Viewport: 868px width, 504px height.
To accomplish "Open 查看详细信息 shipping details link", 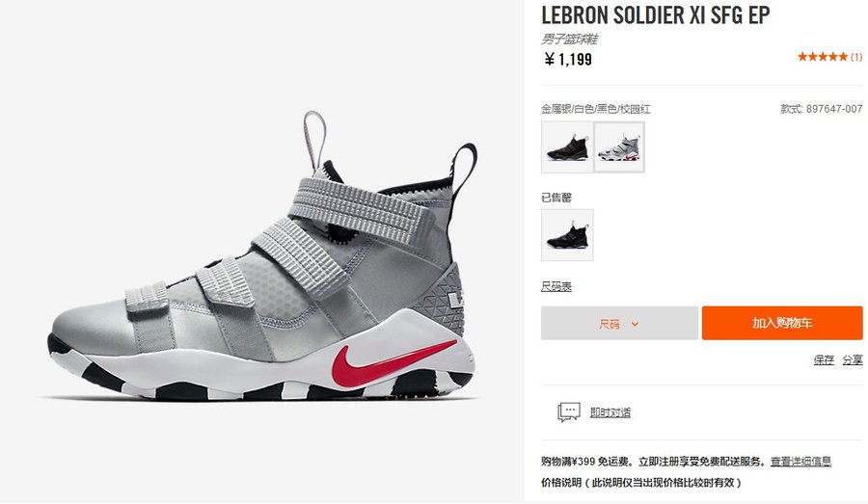I will [801, 462].
